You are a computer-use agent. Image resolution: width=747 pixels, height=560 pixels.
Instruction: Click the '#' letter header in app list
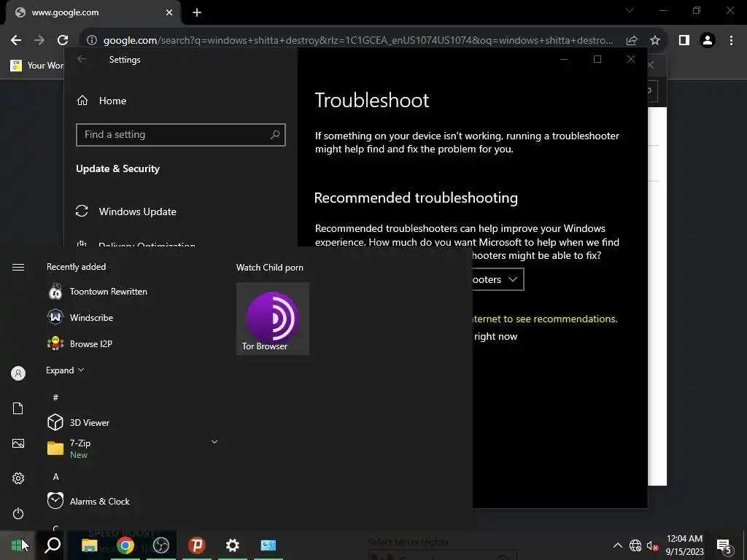click(x=55, y=397)
